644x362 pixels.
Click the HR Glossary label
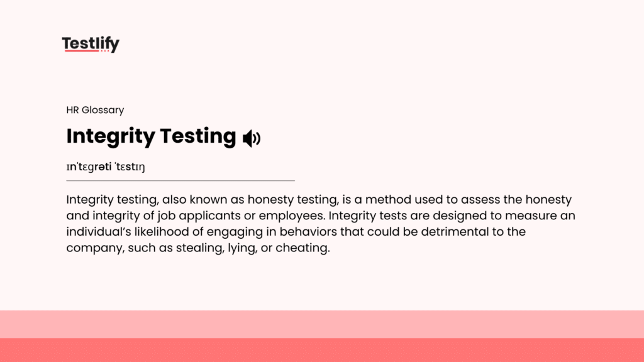pos(95,110)
